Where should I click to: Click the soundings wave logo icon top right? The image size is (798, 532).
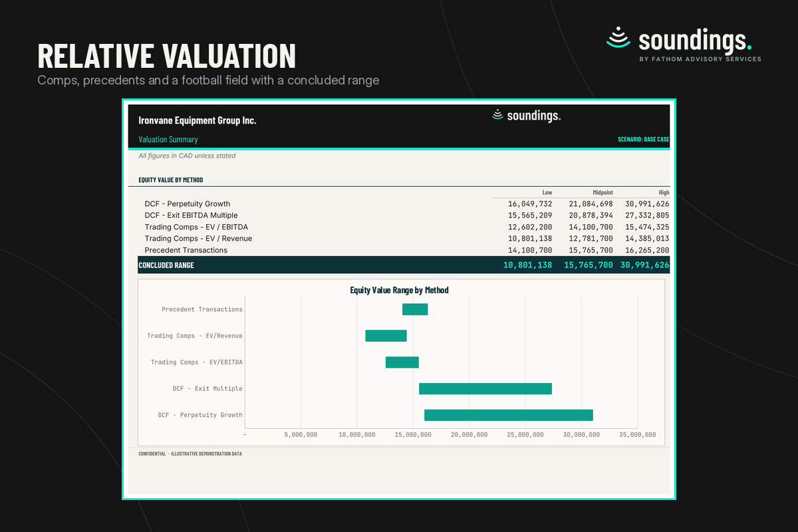618,38
